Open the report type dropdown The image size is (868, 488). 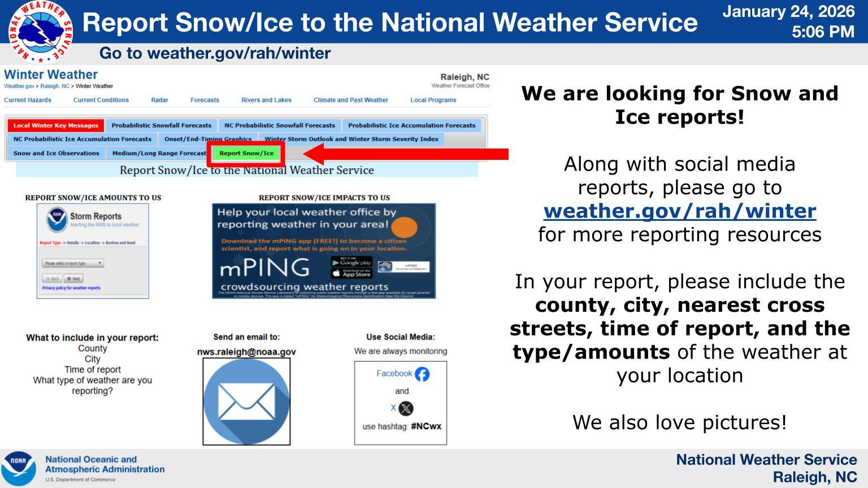point(73,263)
